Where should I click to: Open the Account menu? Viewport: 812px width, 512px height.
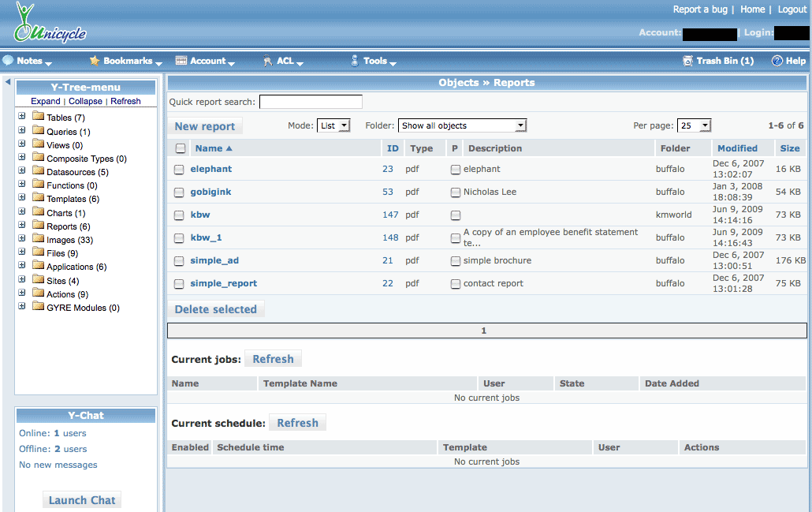point(207,61)
